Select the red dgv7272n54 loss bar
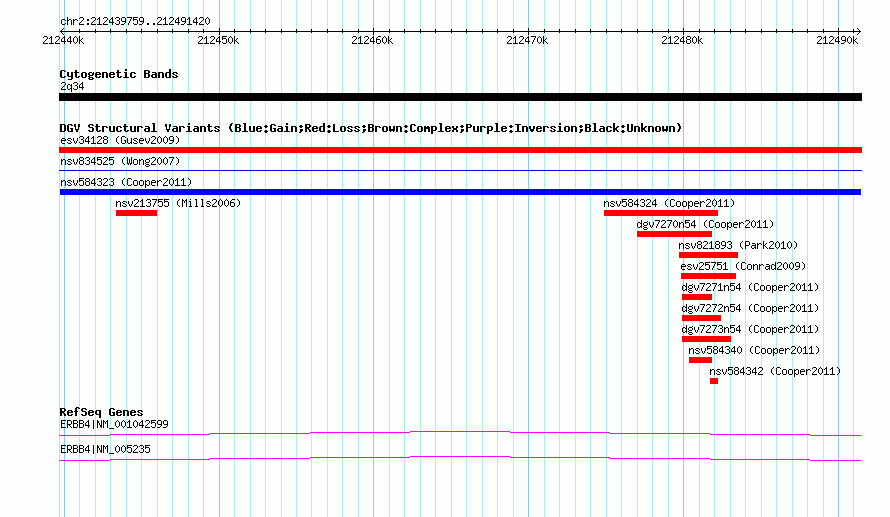 pos(702,318)
